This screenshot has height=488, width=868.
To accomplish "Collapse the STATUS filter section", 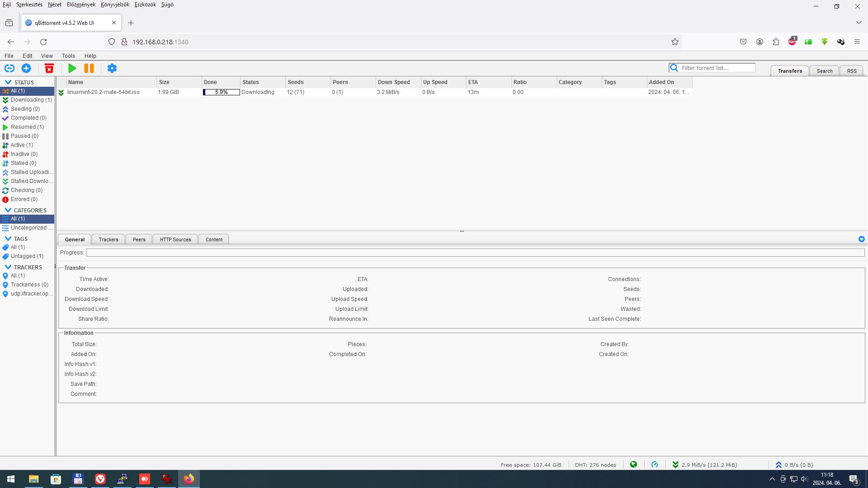I will click(8, 82).
